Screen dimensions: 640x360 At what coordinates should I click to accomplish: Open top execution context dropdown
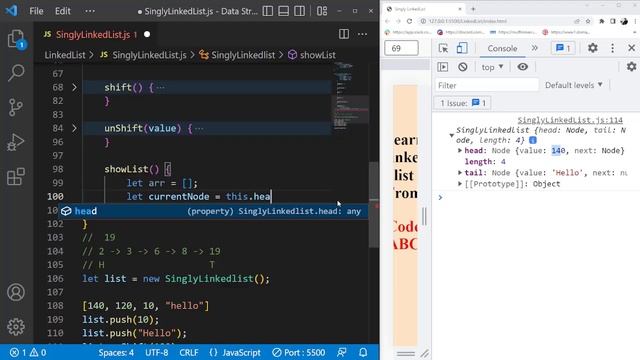(492, 67)
